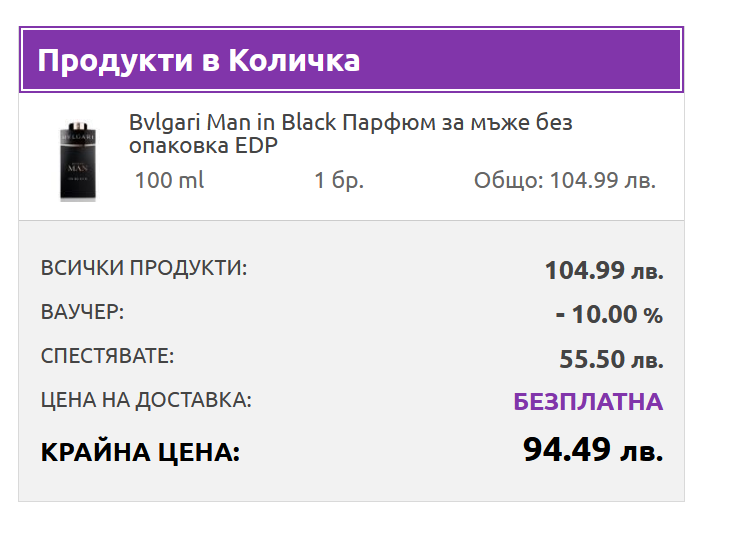Click the 55.50 лв. savings amount
The height and width of the screenshot is (545, 729).
pyautogui.click(x=611, y=359)
